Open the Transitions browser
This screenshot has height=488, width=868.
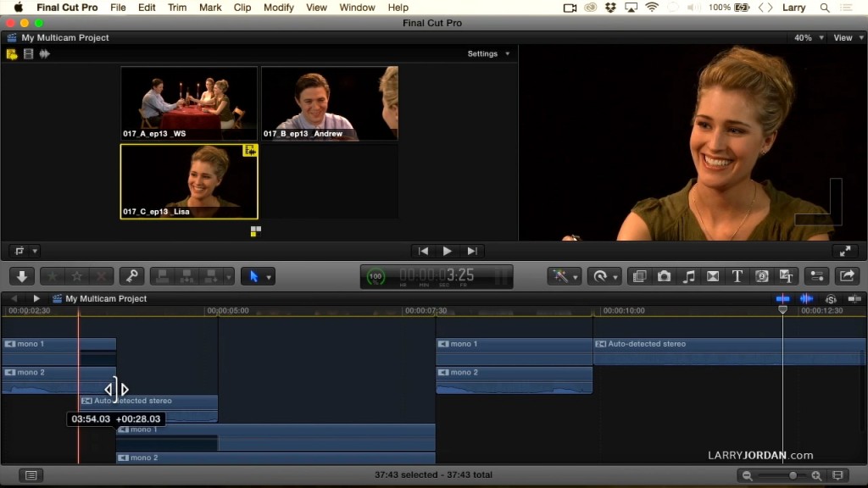pos(713,276)
